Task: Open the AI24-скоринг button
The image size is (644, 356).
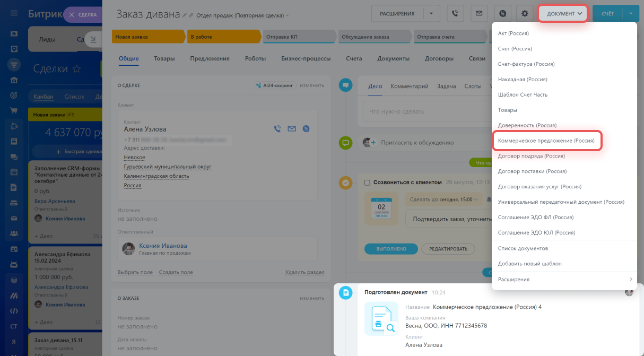Action: [x=274, y=85]
